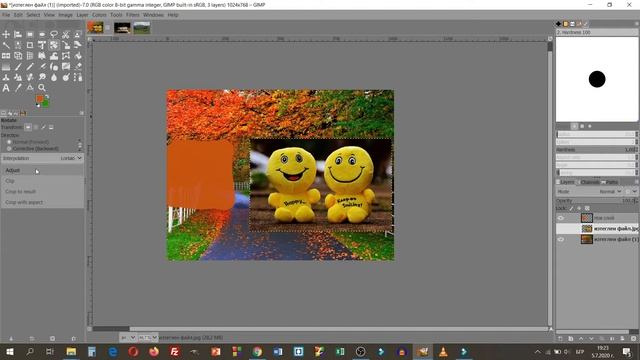Lower the layer with the down arrow

[x=591, y=338]
